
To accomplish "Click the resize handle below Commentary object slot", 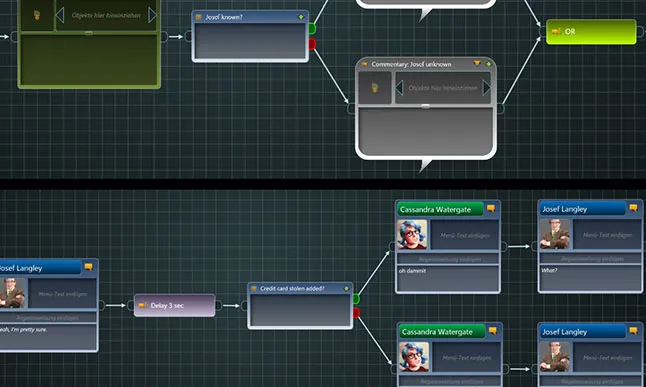I will click(x=426, y=106).
